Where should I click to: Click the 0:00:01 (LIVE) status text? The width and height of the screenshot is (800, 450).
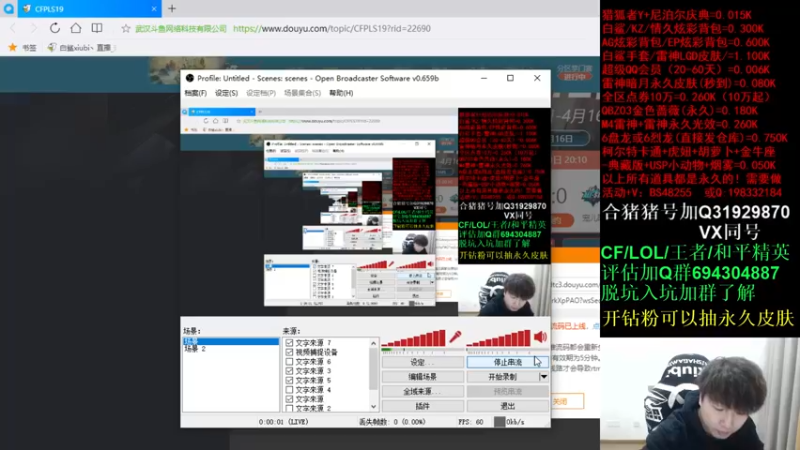(284, 422)
